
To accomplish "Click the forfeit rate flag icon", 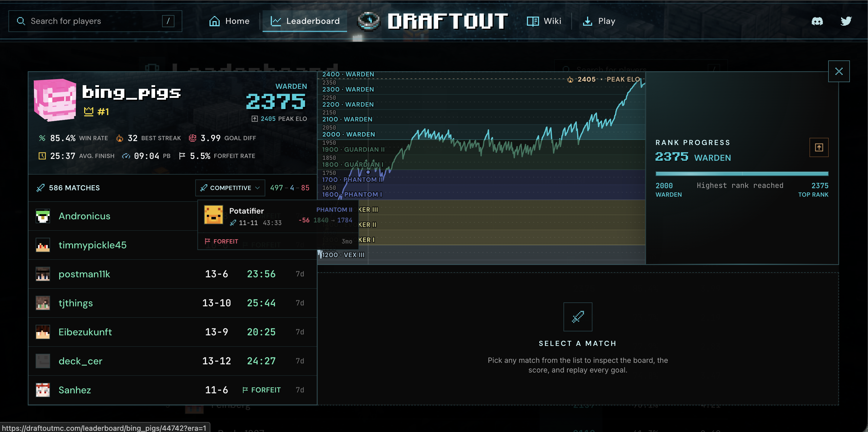I will tap(182, 156).
